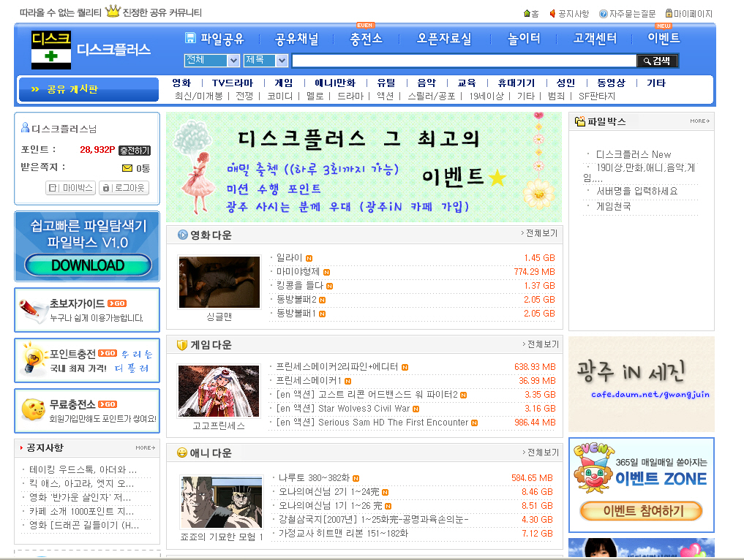744x560 pixels.
Task: Click the GO badge beside 포인트충전
Action: [x=108, y=353]
